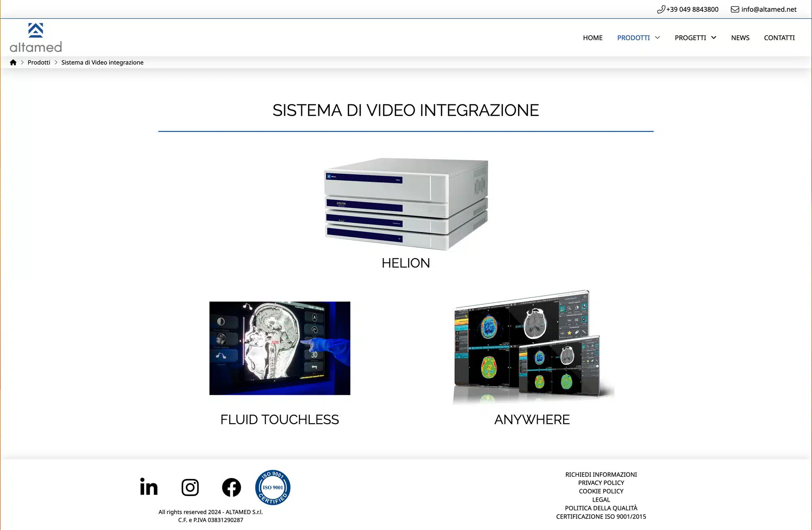
Task: Open the News menu item
Action: pyautogui.click(x=740, y=38)
